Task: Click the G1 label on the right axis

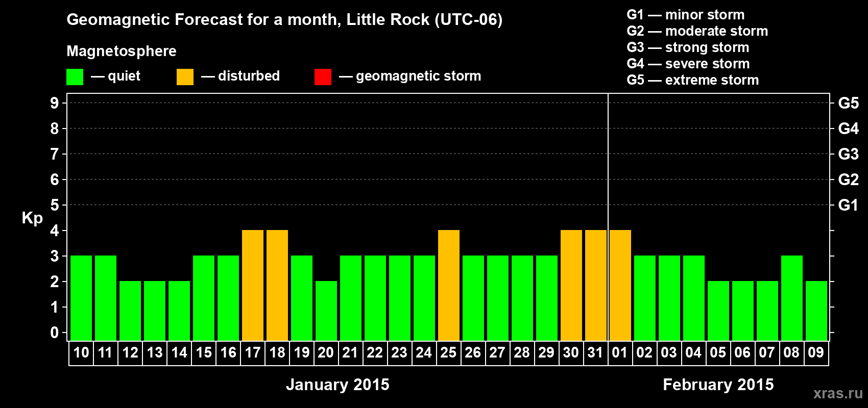Action: point(849,205)
